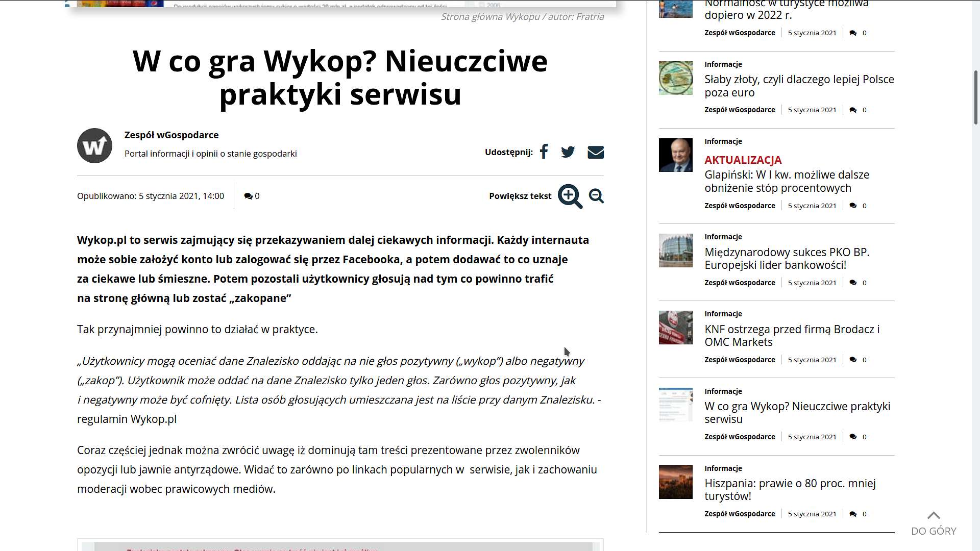Open Glapiński portrait thumbnail

pos(676,155)
